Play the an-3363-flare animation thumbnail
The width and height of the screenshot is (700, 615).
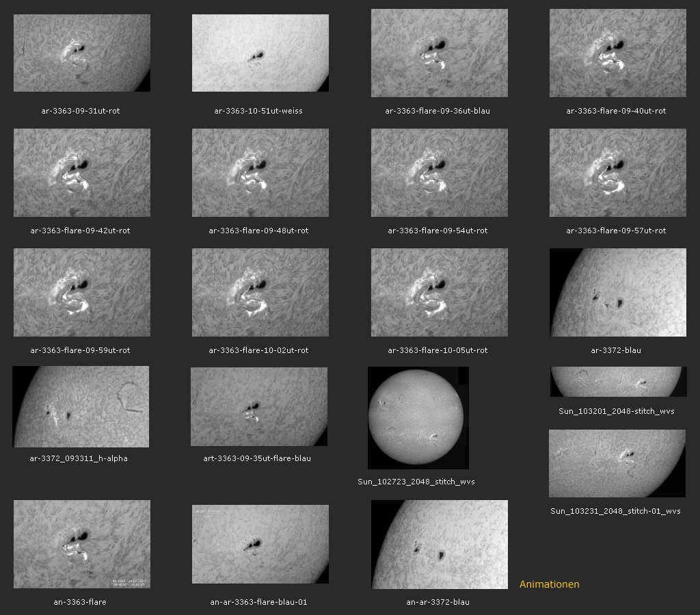tap(82, 544)
